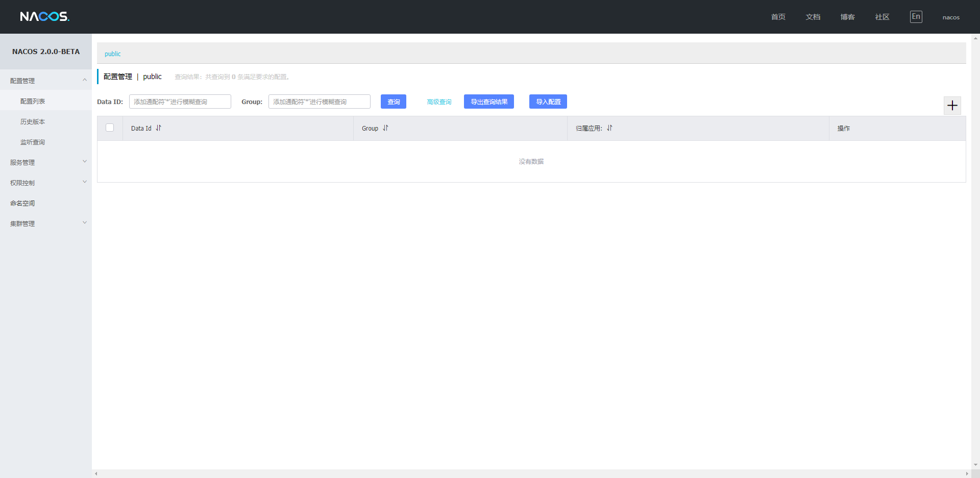This screenshot has height=478, width=980.
Task: Click the NACOS logo
Action: pos(44,17)
